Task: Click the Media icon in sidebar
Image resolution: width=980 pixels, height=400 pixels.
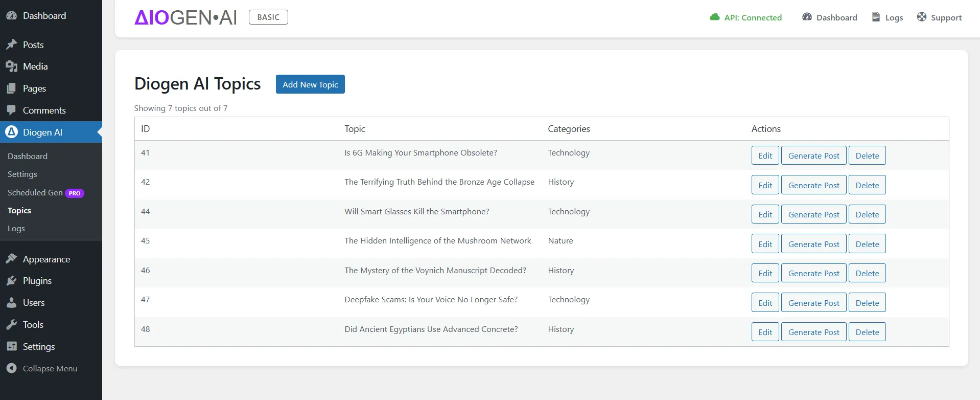Action: (12, 66)
